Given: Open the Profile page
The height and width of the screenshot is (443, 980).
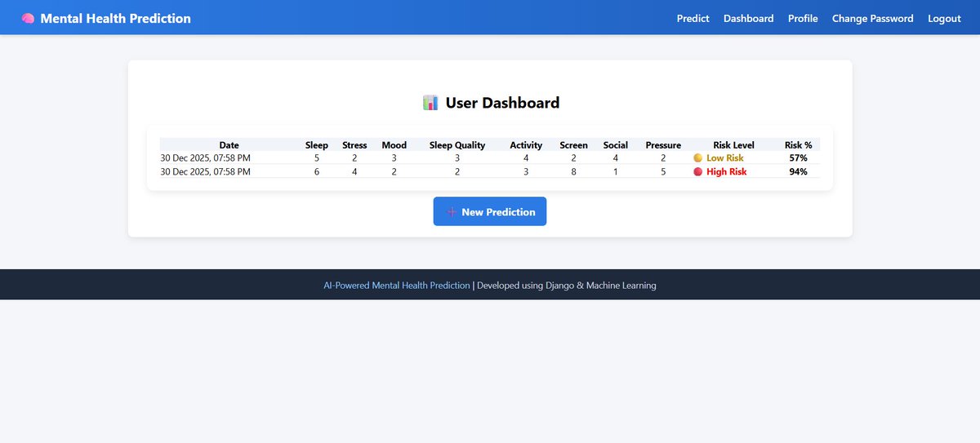Looking at the screenshot, I should [803, 18].
